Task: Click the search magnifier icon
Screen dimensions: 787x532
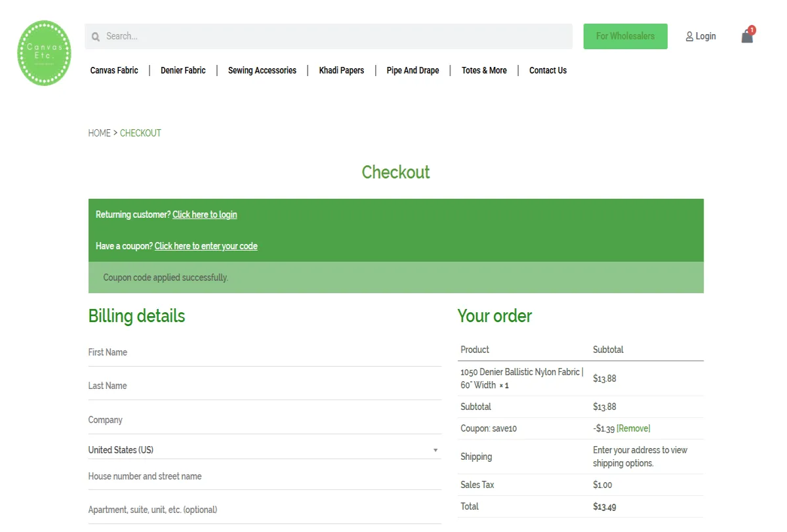Action: click(96, 36)
